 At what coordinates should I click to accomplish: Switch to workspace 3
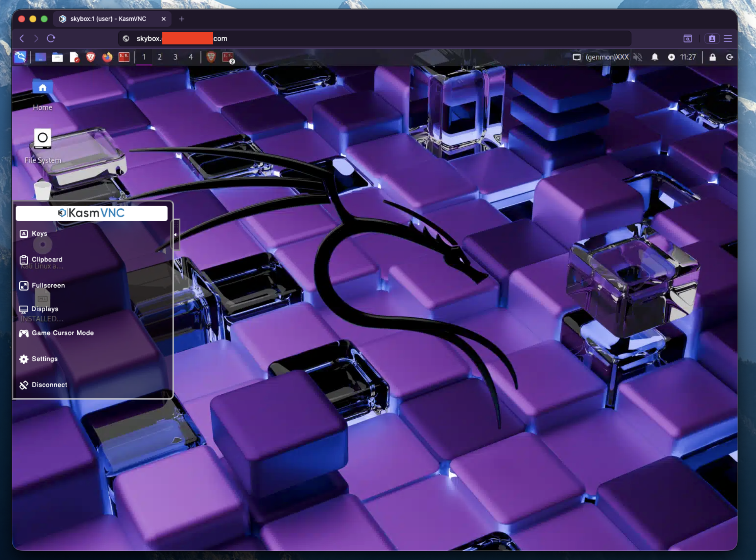(x=175, y=57)
